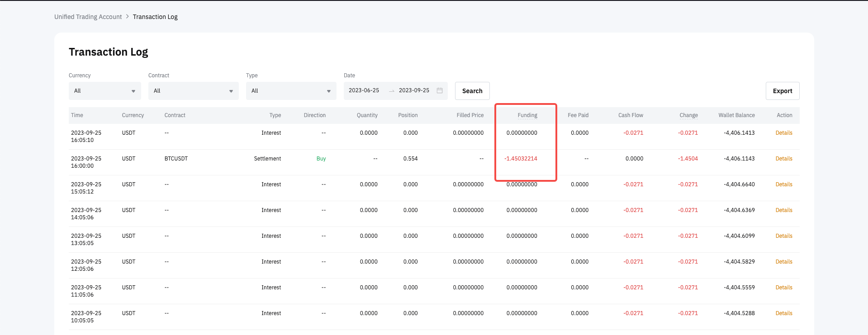
Task: Expand the Type filter dropdown
Action: click(x=291, y=91)
